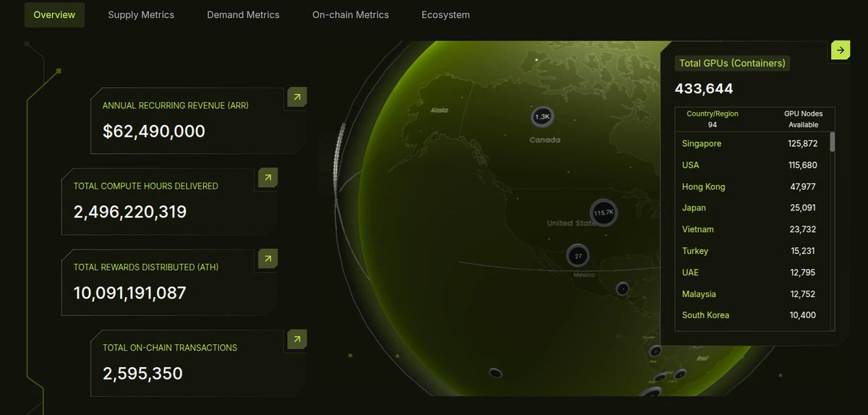Open the Annual Recurring Revenue arrow icon

point(297,97)
